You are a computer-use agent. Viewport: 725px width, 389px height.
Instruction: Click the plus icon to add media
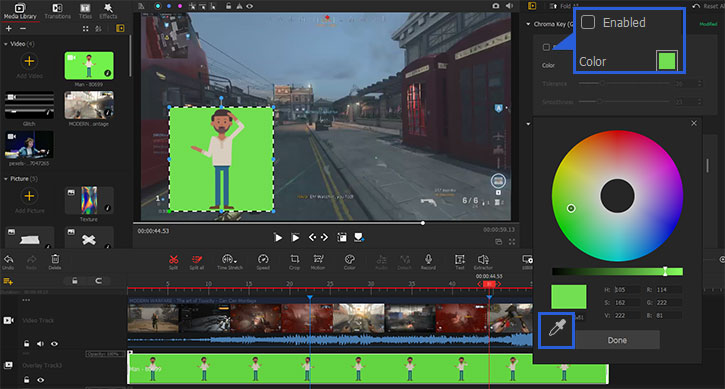click(9, 29)
